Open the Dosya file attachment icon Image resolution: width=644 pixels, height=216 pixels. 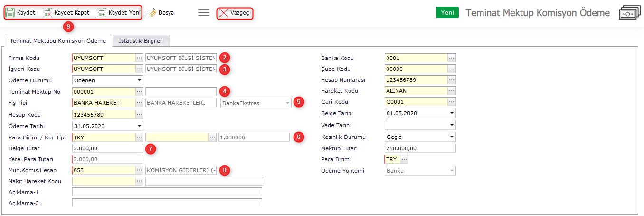pos(152,13)
